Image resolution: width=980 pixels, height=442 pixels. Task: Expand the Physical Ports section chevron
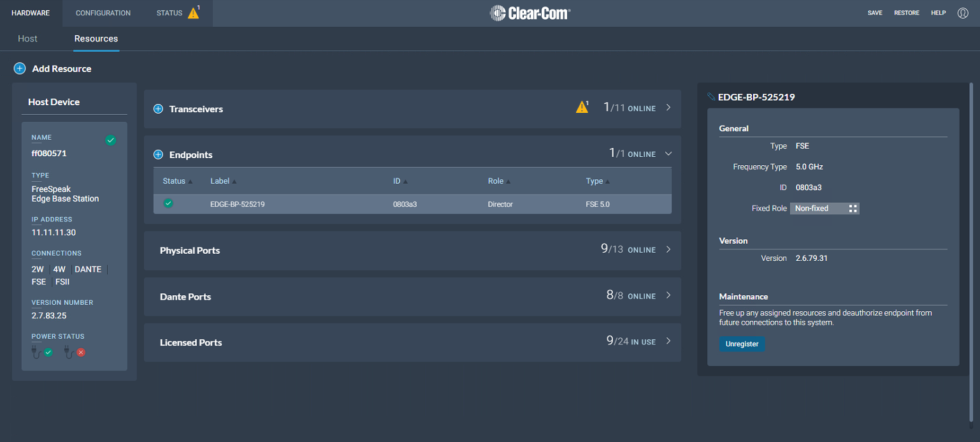click(x=668, y=249)
